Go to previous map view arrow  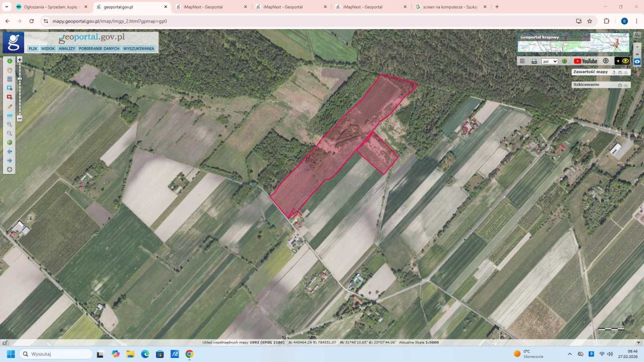(x=10, y=151)
